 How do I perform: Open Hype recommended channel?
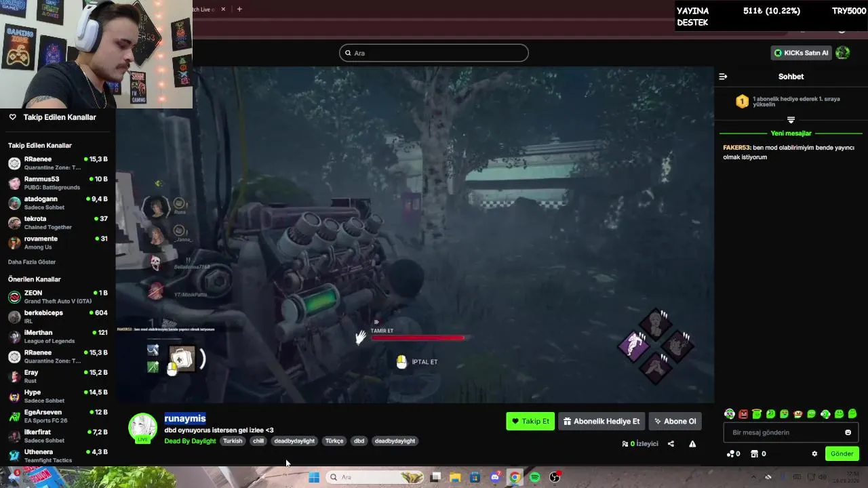[58, 396]
